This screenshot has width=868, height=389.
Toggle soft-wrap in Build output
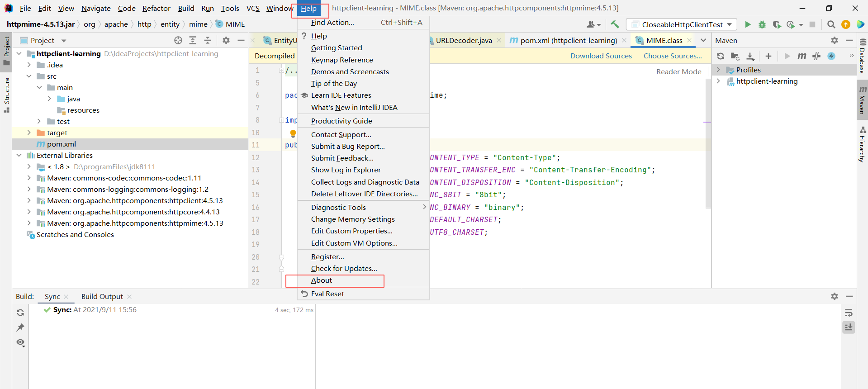pyautogui.click(x=849, y=313)
